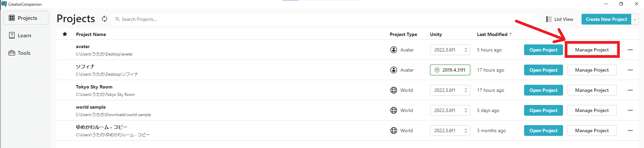This screenshot has height=148, width=644.
Task: Open the three-dot menu for Tokyo Sky Room
Action: pyautogui.click(x=630, y=90)
